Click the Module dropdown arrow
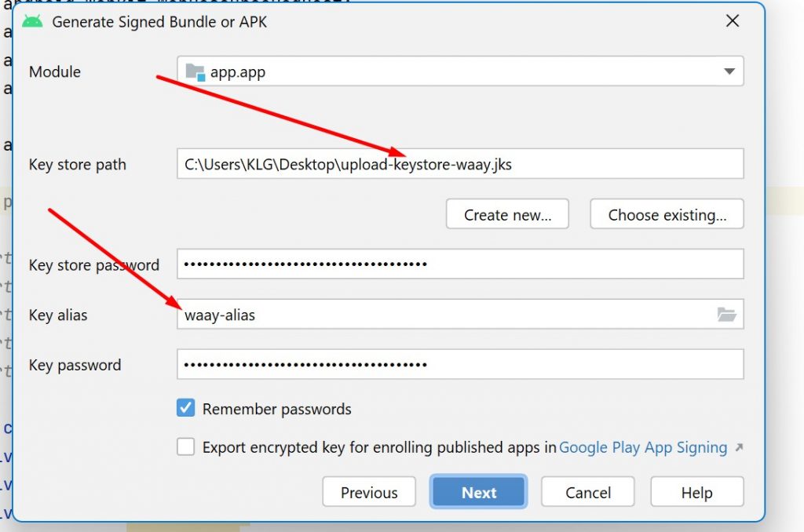 (x=729, y=72)
